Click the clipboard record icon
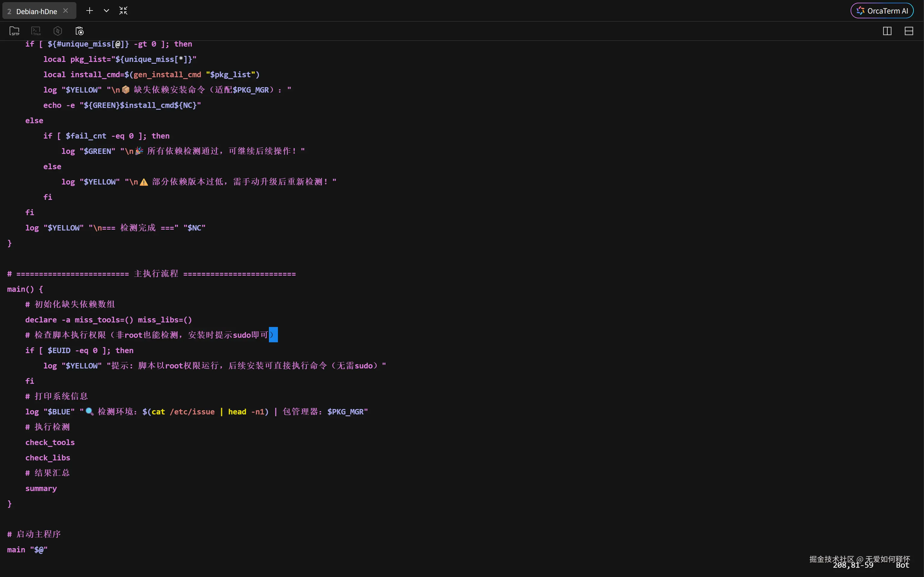Viewport: 924px width, 577px height. pos(79,31)
